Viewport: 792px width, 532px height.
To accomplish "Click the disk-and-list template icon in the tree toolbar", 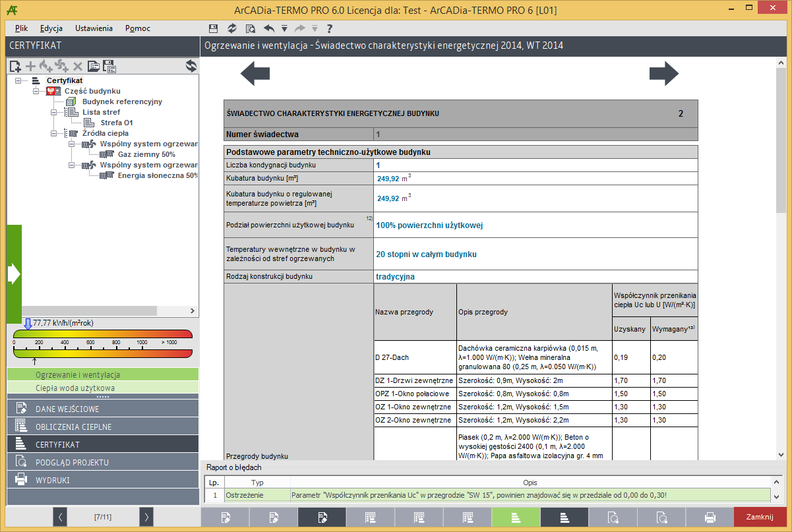I will click(x=109, y=66).
